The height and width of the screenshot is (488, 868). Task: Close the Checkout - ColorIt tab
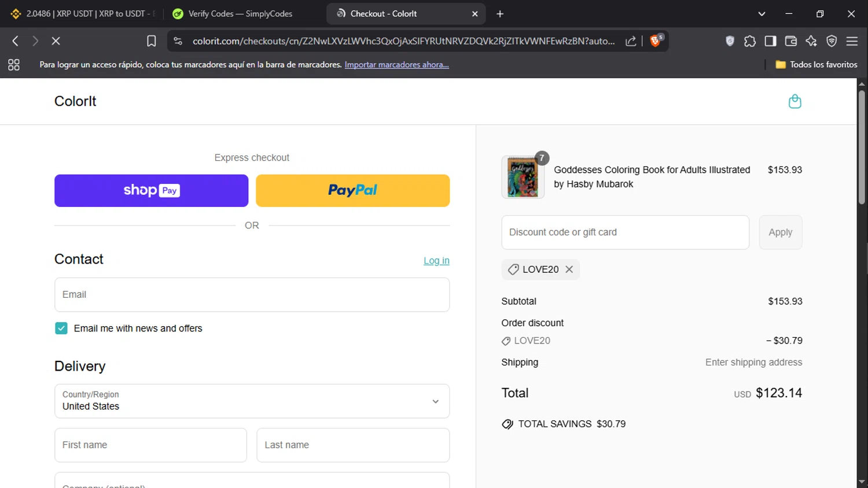(475, 14)
